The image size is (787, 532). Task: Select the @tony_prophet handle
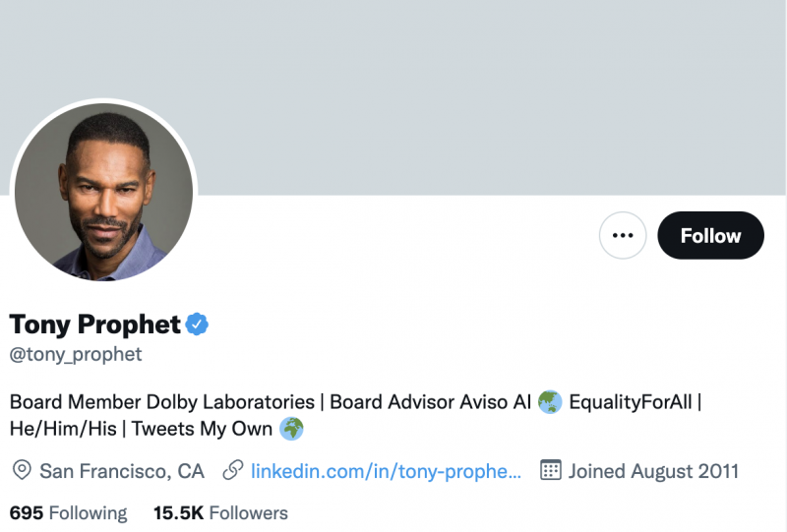pos(76,354)
